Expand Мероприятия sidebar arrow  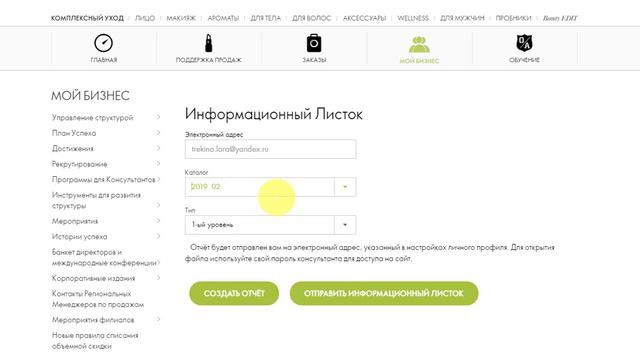(x=158, y=221)
